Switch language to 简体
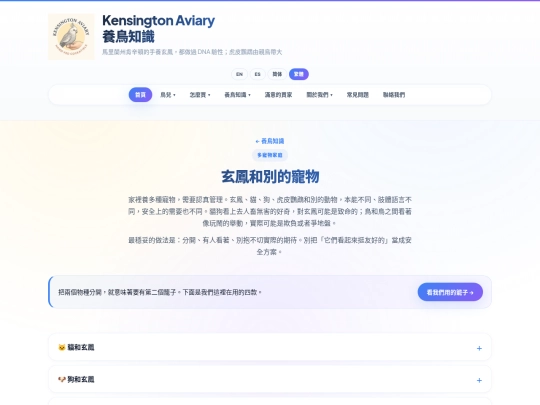Viewport: 540px width, 405px height. (277, 74)
